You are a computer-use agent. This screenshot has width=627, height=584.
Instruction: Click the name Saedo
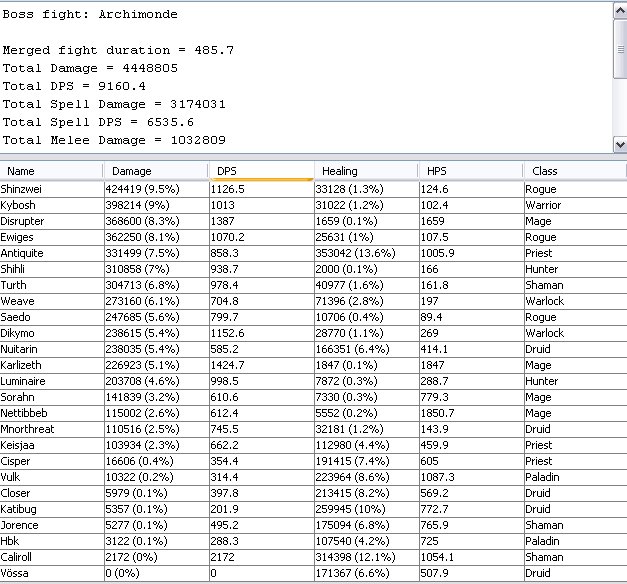click(x=16, y=317)
